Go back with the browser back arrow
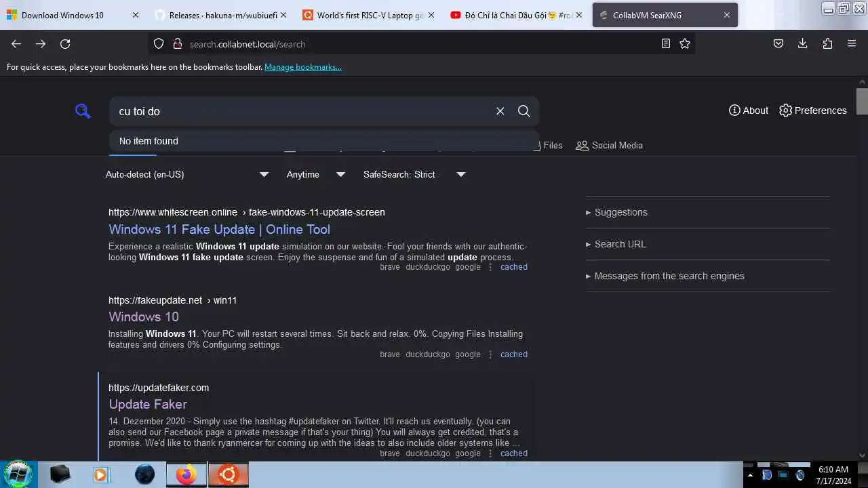The height and width of the screenshot is (488, 868). [x=16, y=43]
